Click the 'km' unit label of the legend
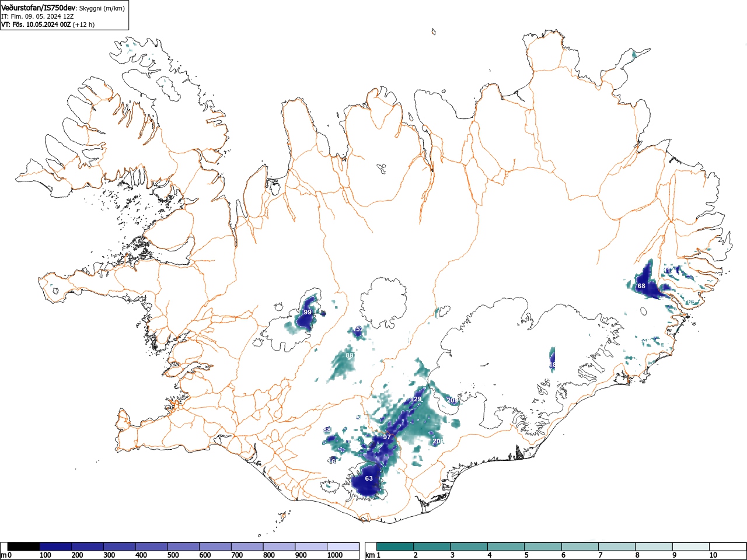 [370, 555]
